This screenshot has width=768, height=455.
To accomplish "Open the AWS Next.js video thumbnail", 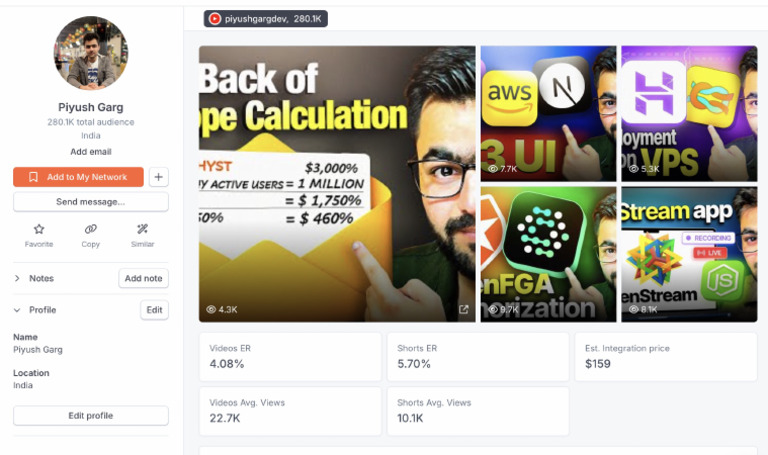I will coord(548,114).
